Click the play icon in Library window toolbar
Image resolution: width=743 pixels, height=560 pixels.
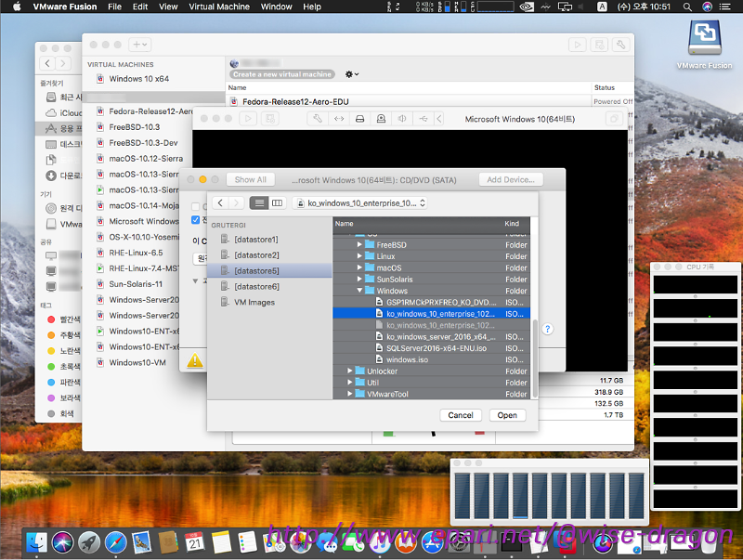577,45
